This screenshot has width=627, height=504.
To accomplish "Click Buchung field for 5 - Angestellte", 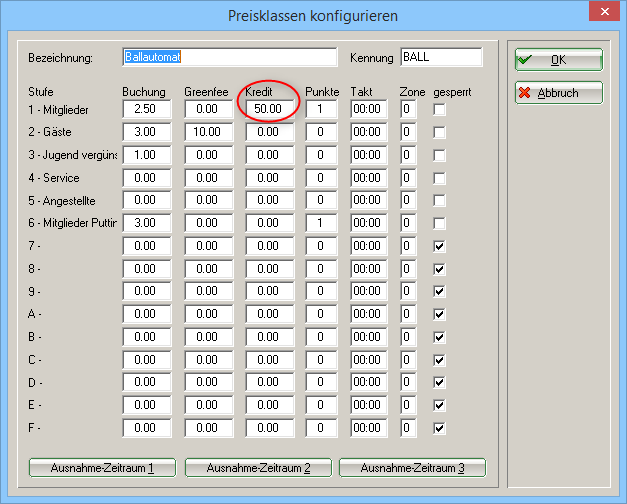I will (146, 200).
